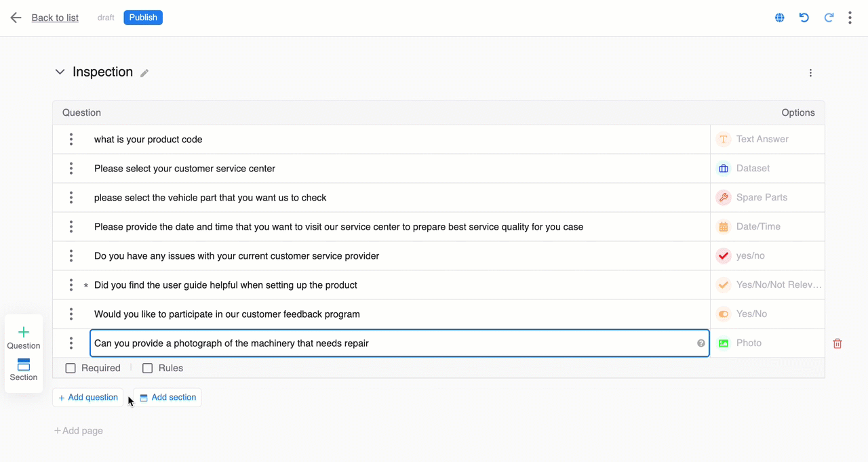Click the Section icon in floating sidebar
This screenshot has width=868, height=462.
pyautogui.click(x=24, y=364)
